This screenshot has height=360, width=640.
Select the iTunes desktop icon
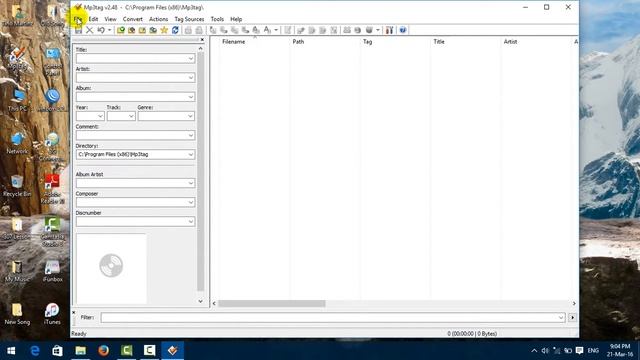click(52, 313)
